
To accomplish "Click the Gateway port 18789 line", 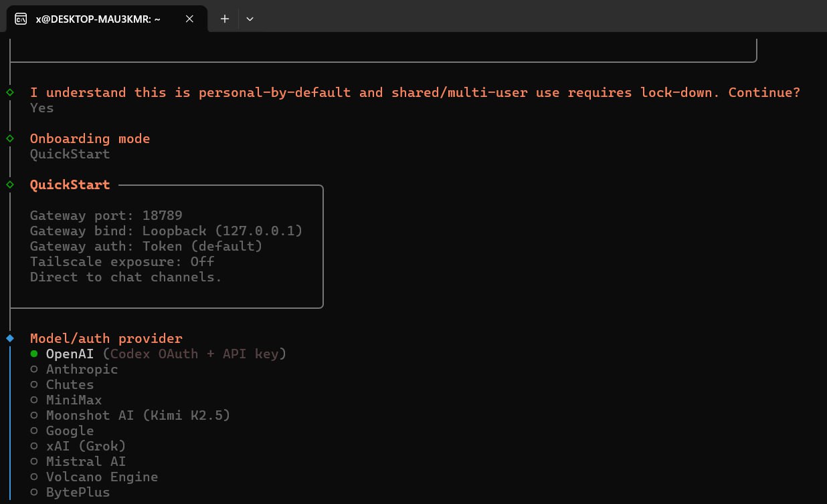I will (x=106, y=215).
